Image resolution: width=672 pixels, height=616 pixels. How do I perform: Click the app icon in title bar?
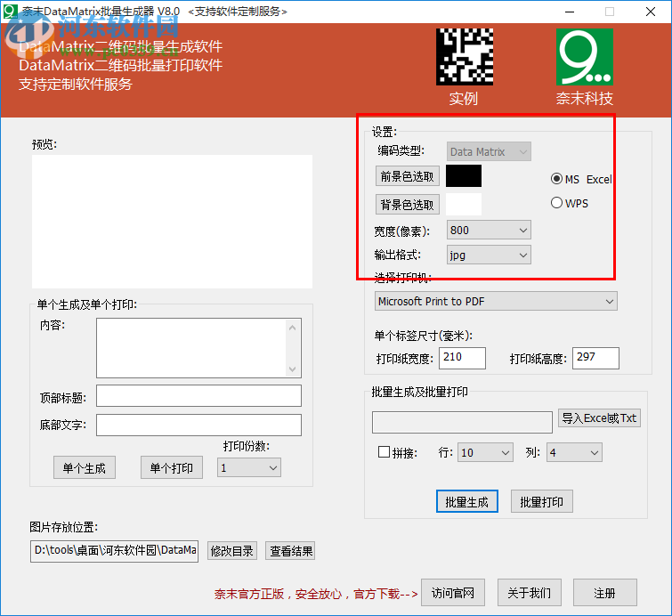point(10,11)
